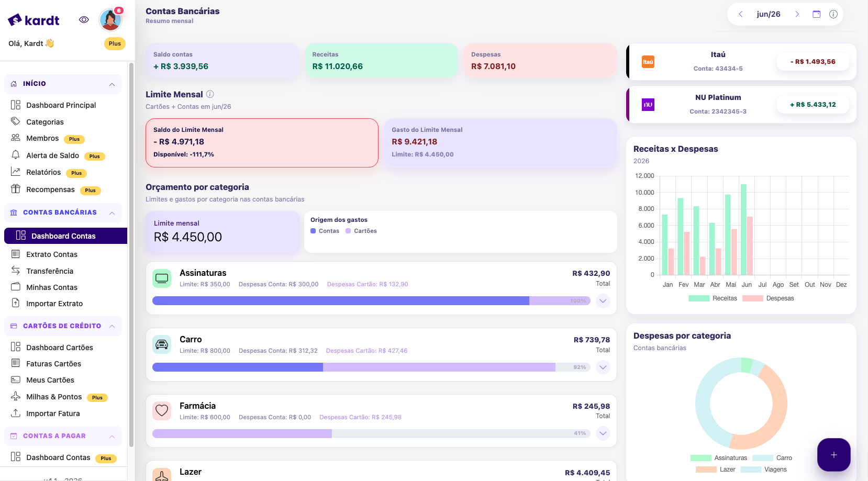Screen dimensions: 868x481
Task: Click the Carro budget progress bar
Action: [x=371, y=367]
